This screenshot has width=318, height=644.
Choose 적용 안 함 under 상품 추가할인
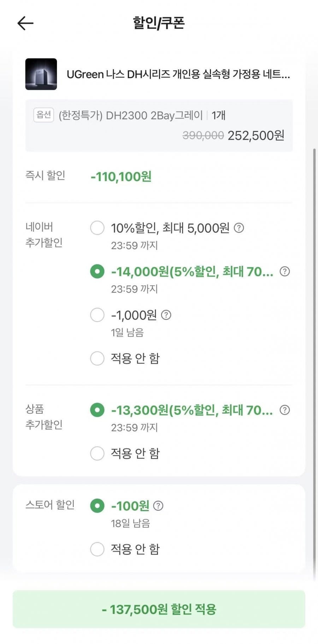tap(97, 453)
